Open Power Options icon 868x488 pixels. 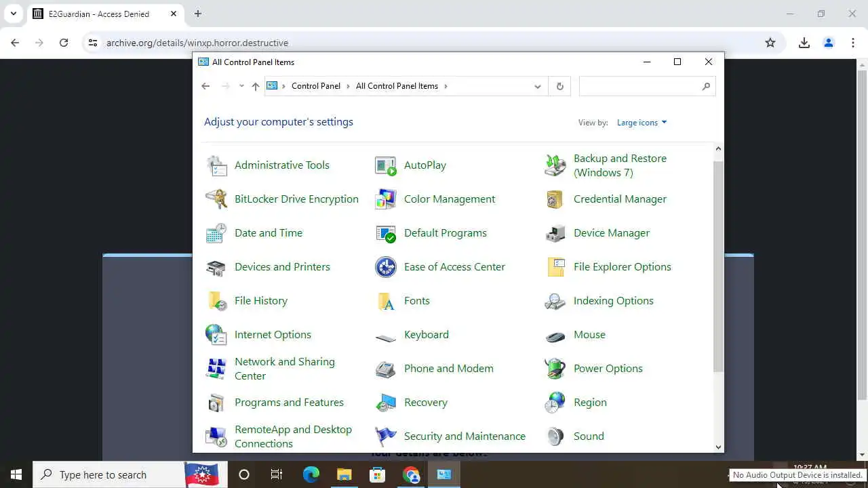(x=555, y=369)
